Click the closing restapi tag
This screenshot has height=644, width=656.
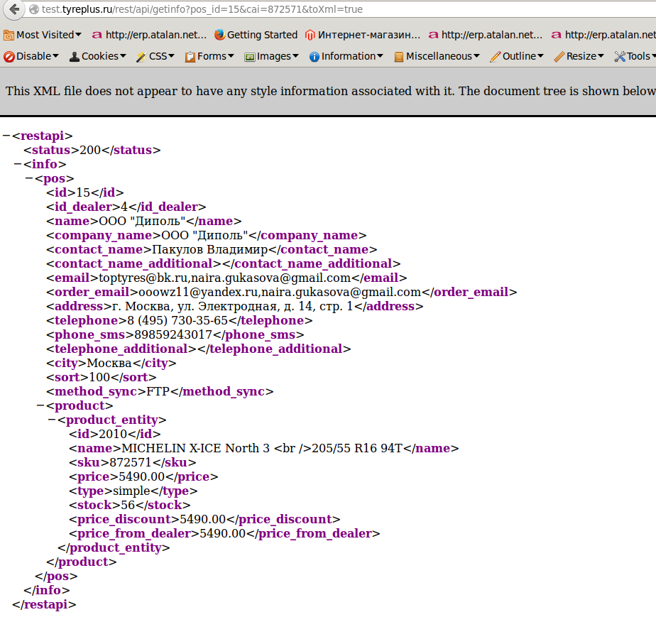(44, 604)
